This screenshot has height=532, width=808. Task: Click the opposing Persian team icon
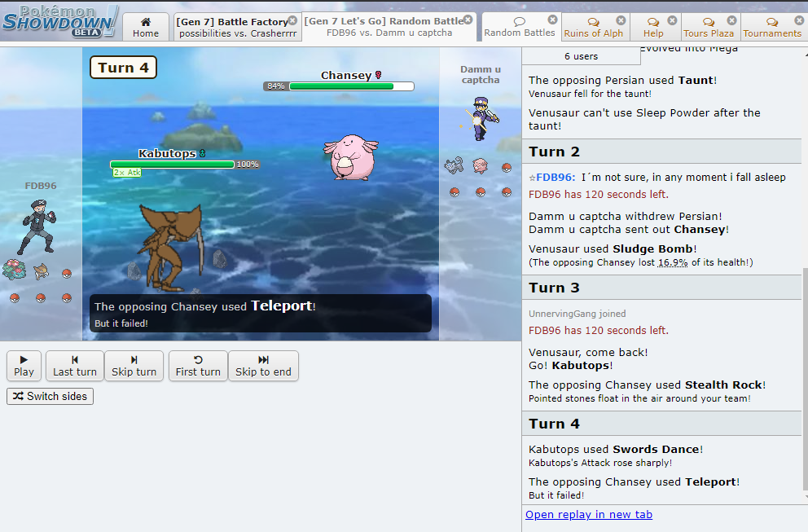(x=454, y=165)
